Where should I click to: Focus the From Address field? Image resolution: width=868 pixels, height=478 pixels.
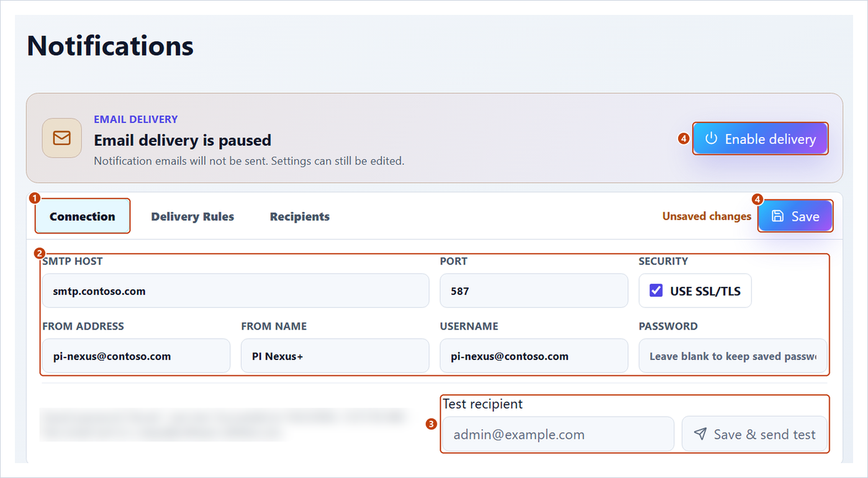[x=136, y=356]
